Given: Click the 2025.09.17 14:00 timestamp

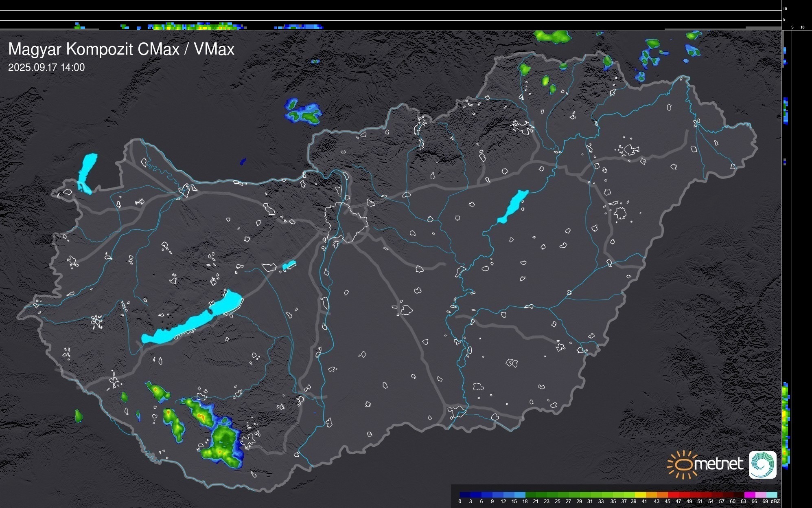Looking at the screenshot, I should click(46, 68).
